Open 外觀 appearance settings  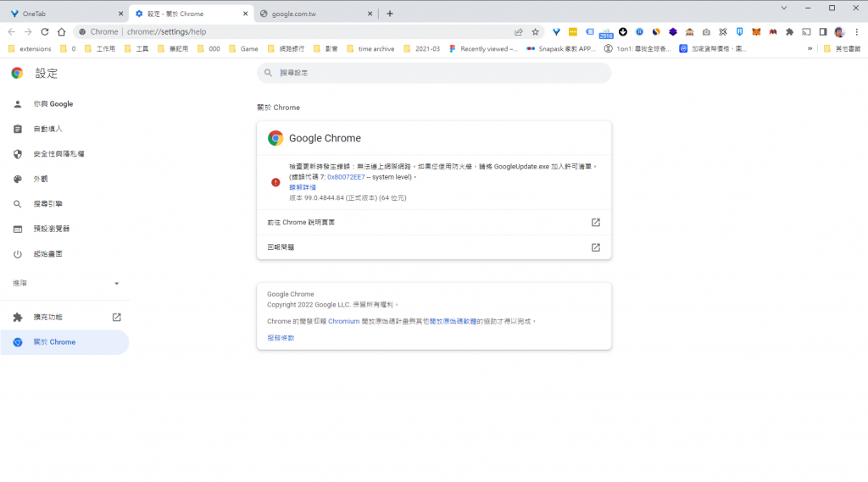click(x=64, y=179)
